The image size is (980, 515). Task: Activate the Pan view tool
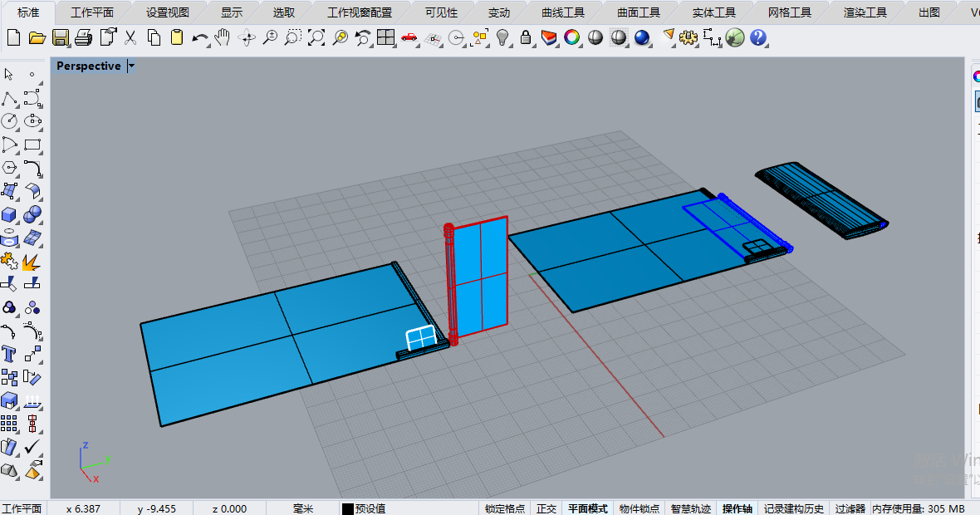pos(222,38)
